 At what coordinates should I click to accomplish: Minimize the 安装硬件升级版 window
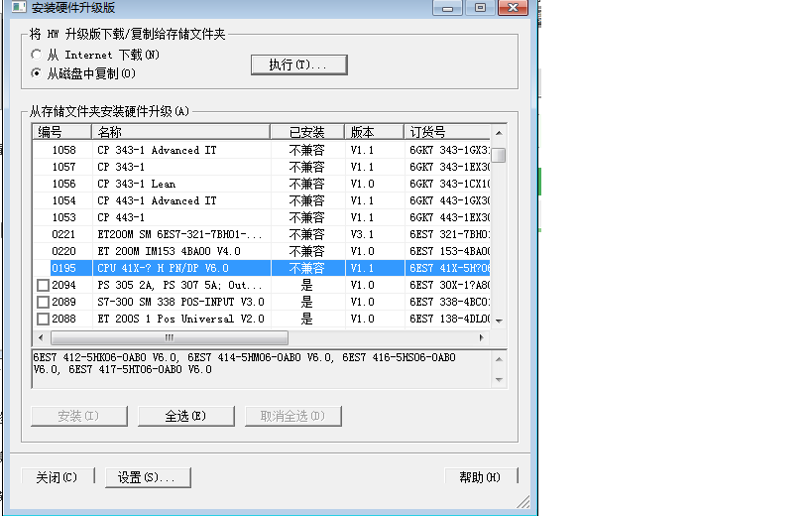click(x=447, y=7)
